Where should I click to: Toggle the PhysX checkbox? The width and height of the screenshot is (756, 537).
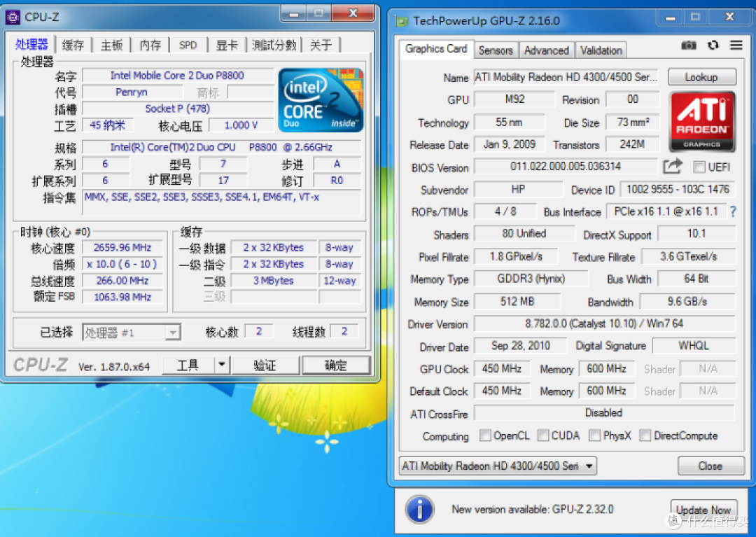[594, 435]
